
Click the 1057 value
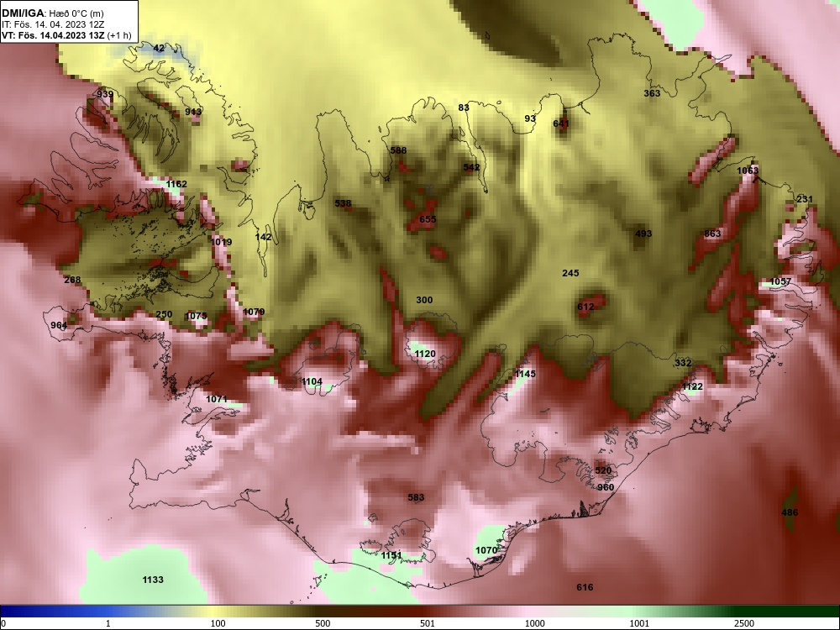[x=780, y=281]
